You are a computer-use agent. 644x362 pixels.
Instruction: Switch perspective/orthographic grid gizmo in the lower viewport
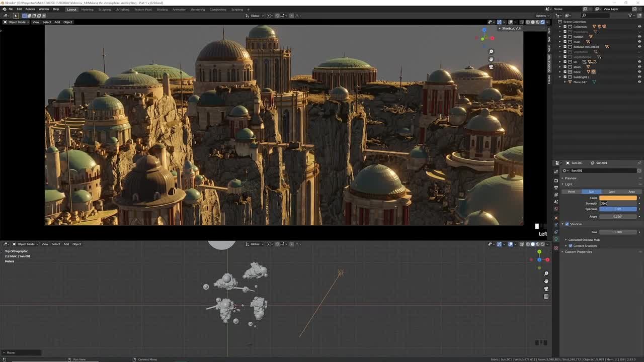pos(546,296)
